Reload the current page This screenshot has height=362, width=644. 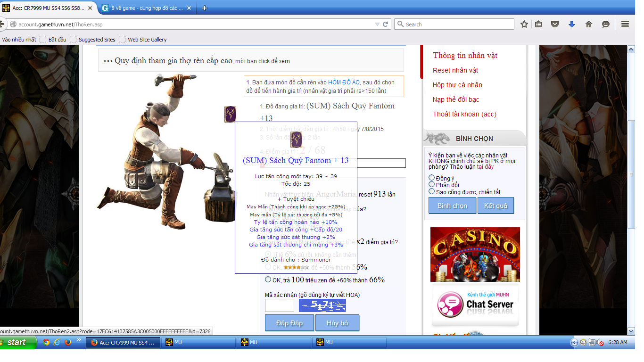coord(386,24)
